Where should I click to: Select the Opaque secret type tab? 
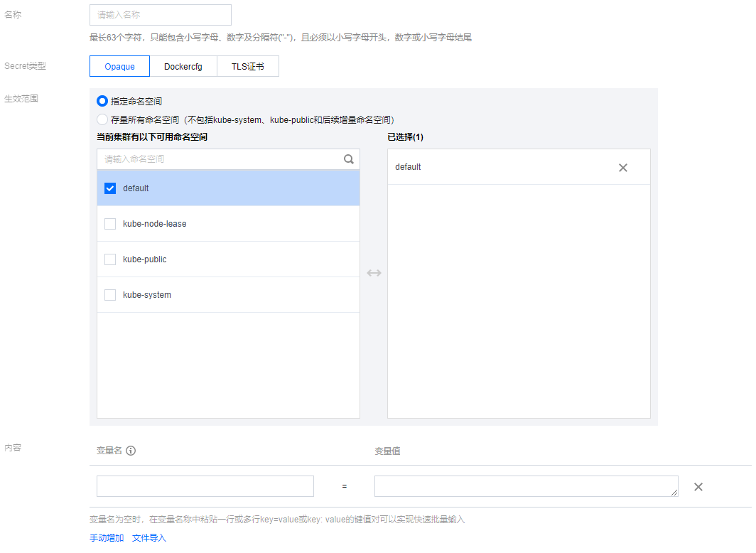(x=119, y=66)
